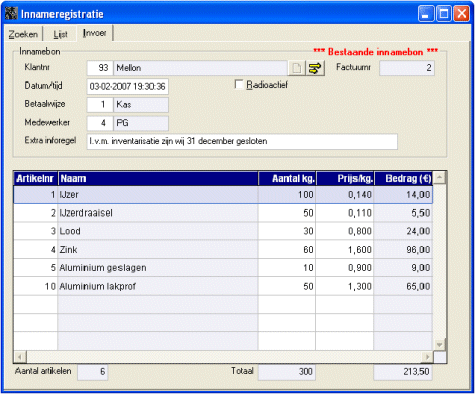Screen dimensions: 475x394
Task: Click the Klantnr field containing 93
Action: click(x=100, y=68)
